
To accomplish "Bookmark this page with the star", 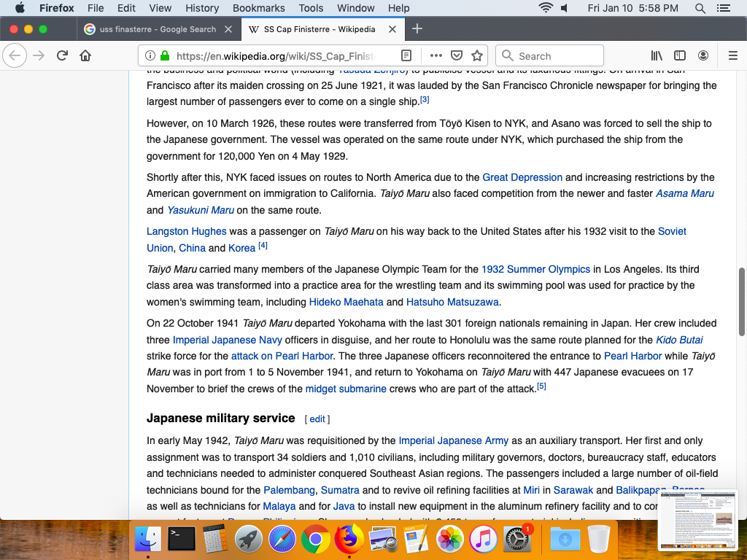I will pos(477,56).
